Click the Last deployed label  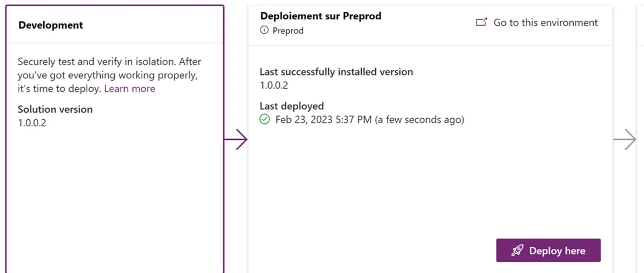(292, 106)
